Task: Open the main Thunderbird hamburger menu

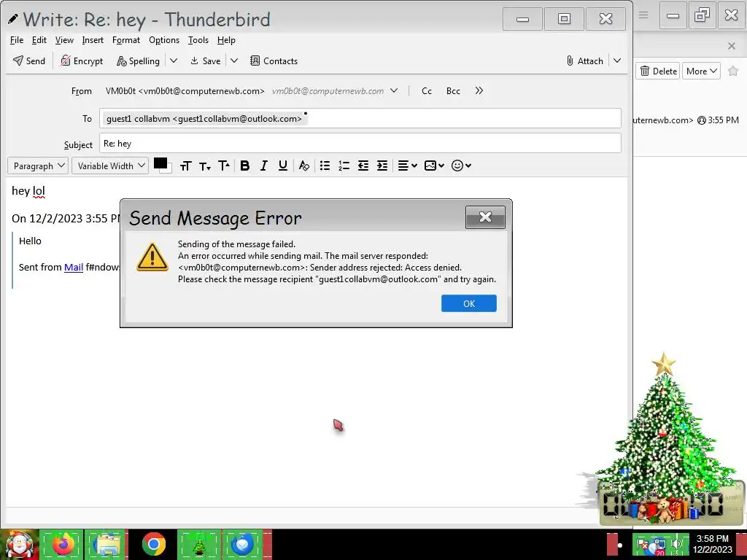Action: pos(643,15)
